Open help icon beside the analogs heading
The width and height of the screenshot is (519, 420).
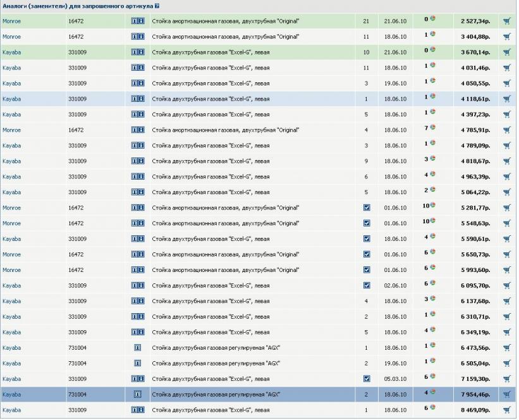(x=157, y=6)
